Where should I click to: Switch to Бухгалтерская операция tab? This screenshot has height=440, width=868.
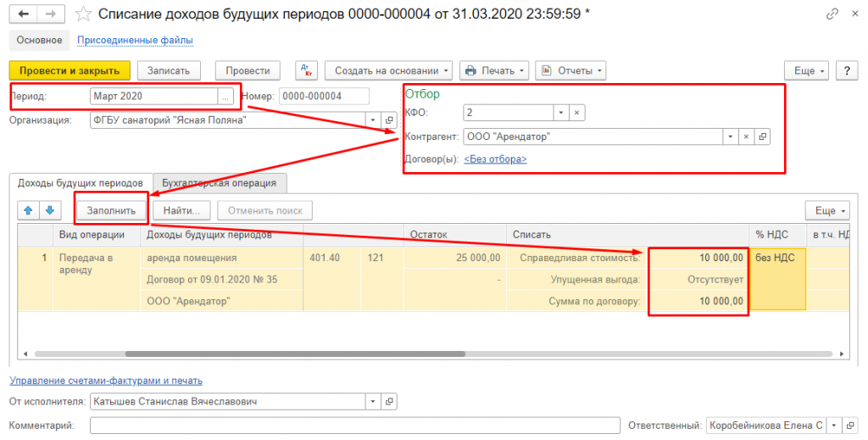tap(220, 182)
